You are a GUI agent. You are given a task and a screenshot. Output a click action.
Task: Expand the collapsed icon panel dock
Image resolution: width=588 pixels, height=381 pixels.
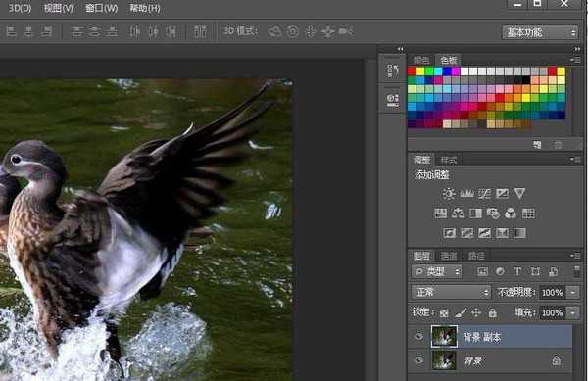(400, 49)
